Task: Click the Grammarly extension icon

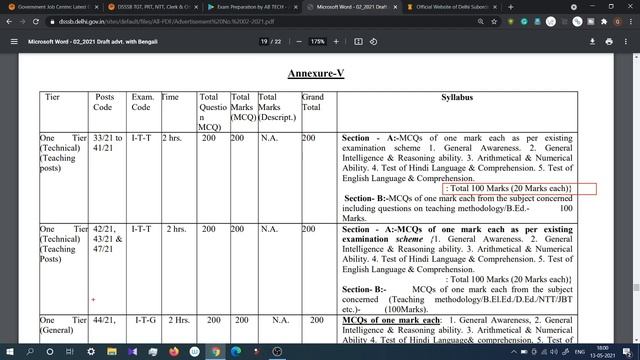Action: tap(524, 21)
